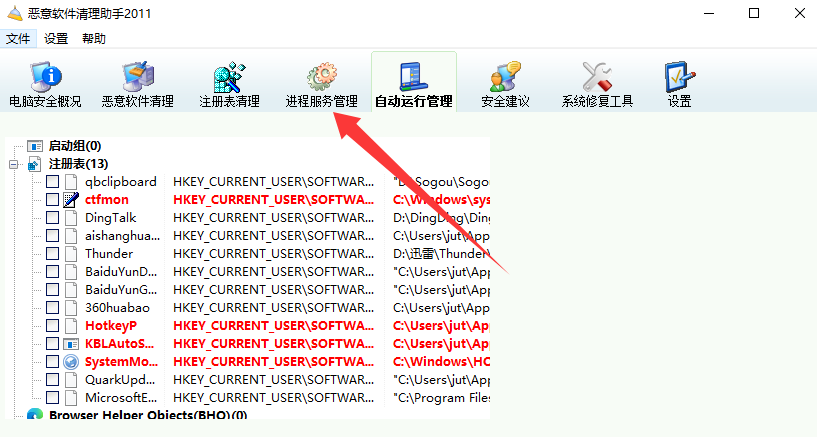This screenshot has width=817, height=437.
Task: Click the KBLAutoS window icon
Action: pos(71,344)
